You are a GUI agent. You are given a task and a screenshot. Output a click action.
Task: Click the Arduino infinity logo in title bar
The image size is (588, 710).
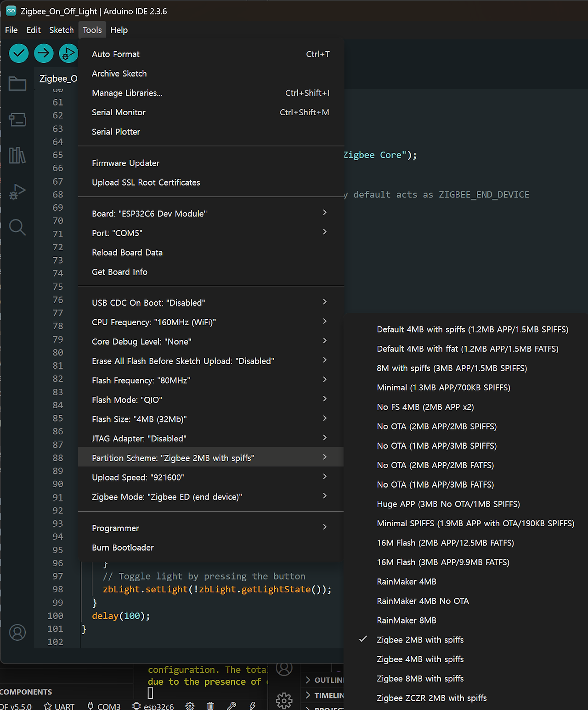11,11
